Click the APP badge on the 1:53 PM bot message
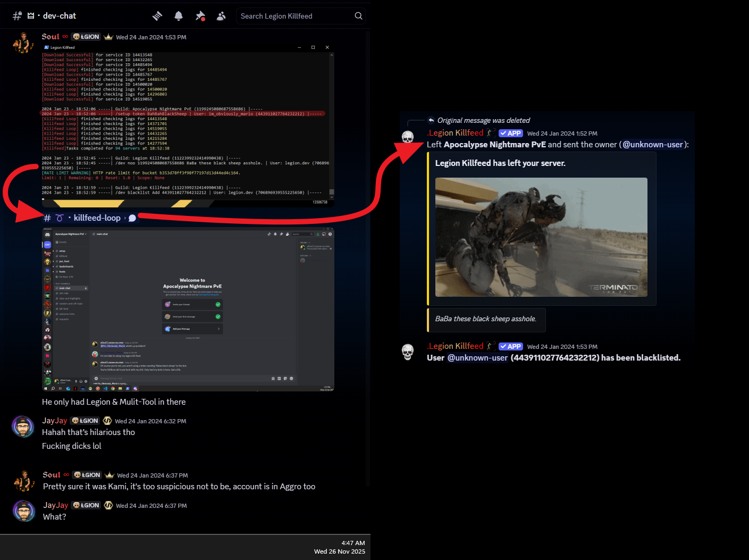Image resolution: width=749 pixels, height=560 pixels. tap(511, 347)
